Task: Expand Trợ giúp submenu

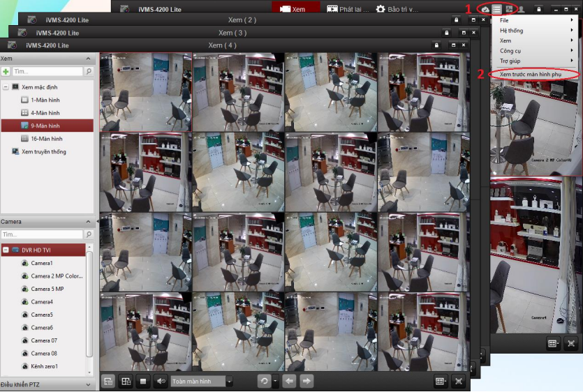Action: pos(534,61)
